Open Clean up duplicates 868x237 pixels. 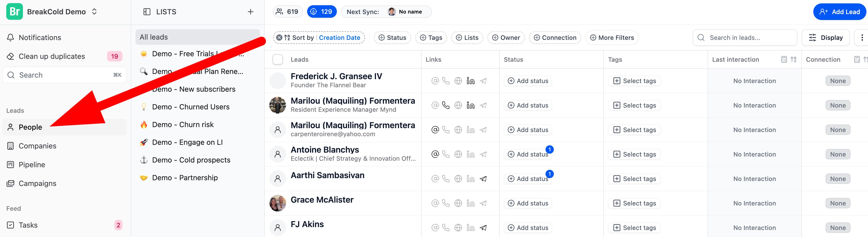coord(64,56)
